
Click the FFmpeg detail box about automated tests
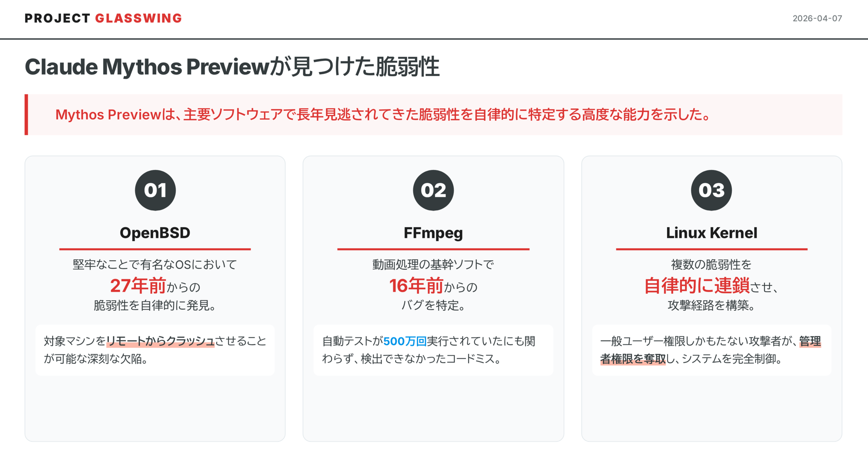tap(433, 350)
